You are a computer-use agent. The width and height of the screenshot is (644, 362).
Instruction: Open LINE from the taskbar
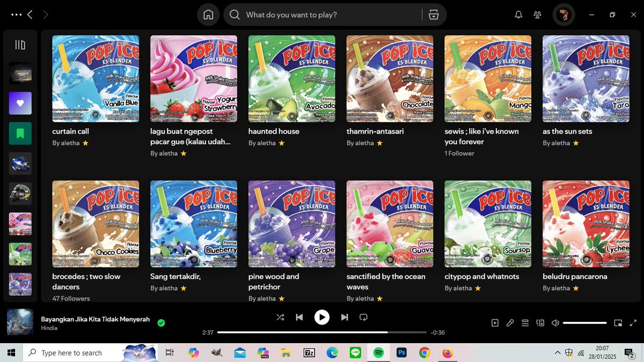coord(355,353)
